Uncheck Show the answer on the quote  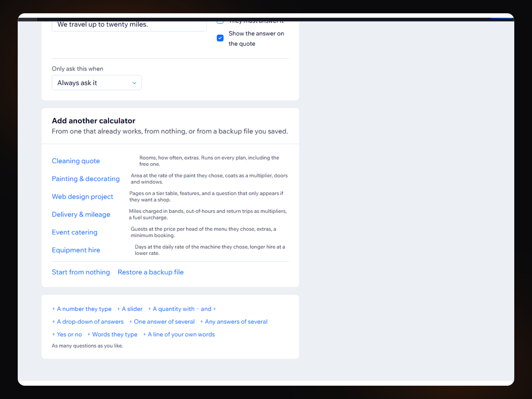point(220,38)
